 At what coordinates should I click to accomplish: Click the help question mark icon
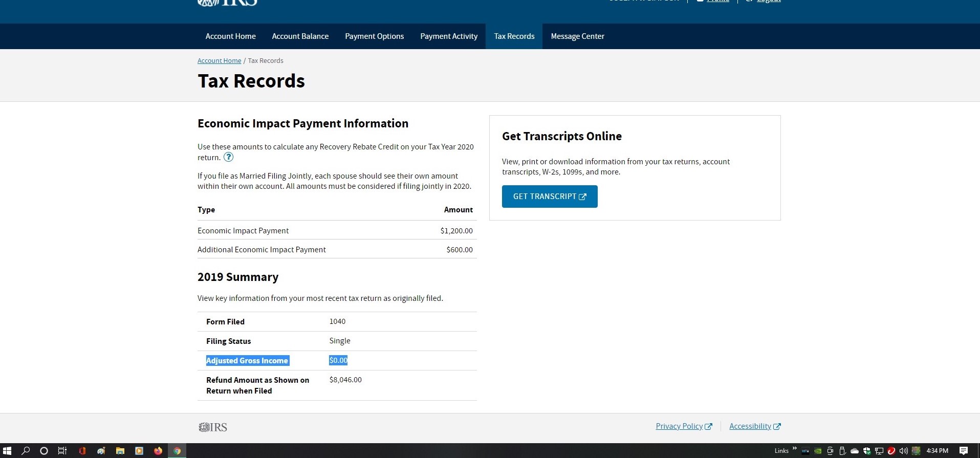[x=228, y=157]
